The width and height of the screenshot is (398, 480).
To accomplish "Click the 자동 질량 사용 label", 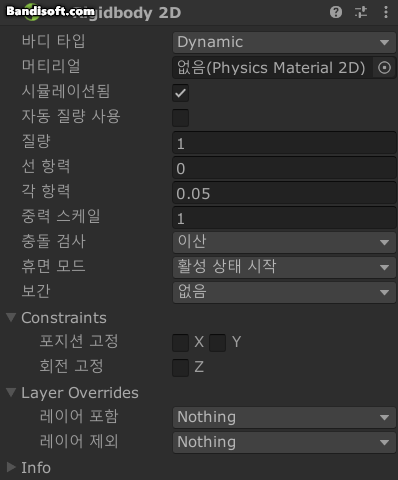I will pyautogui.click(x=71, y=116).
